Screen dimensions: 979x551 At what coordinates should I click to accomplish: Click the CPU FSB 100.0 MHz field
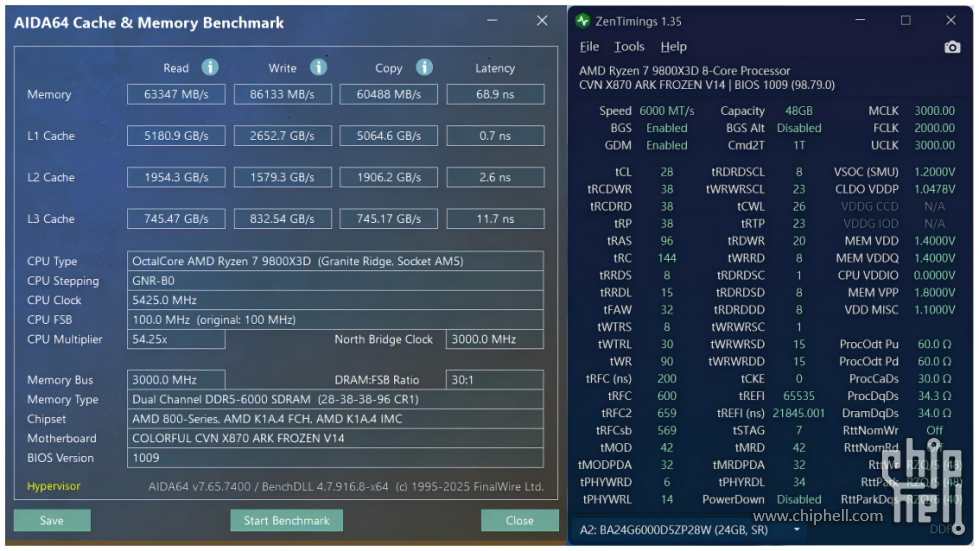(335, 319)
